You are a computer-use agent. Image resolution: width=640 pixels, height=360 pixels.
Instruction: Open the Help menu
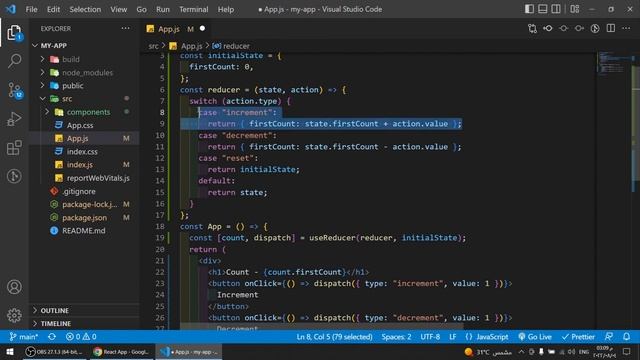coord(226,9)
